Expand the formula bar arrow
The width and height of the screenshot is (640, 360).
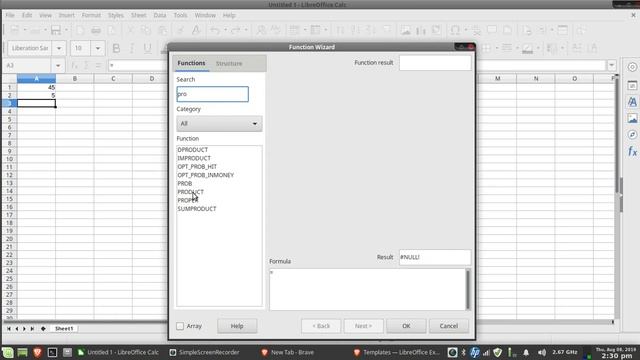(611, 65)
